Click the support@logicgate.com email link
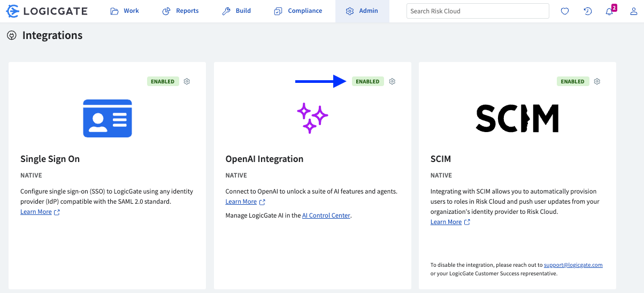Screen dimensions: 644x293 click(573, 265)
